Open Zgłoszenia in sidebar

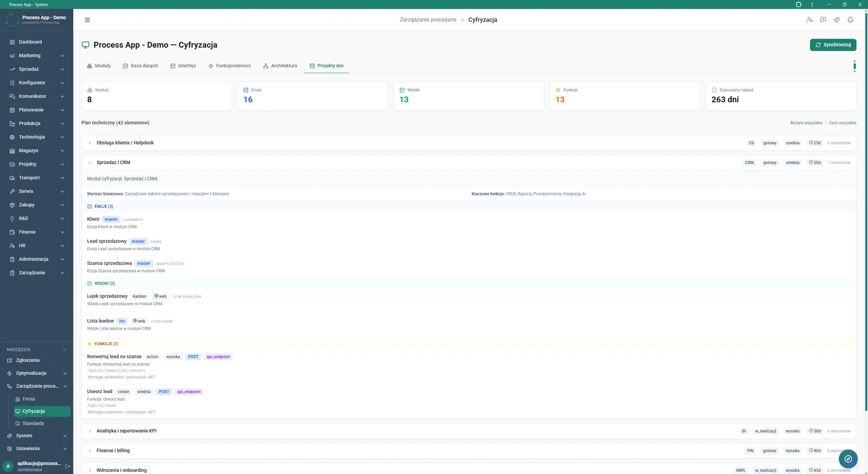pos(28,360)
